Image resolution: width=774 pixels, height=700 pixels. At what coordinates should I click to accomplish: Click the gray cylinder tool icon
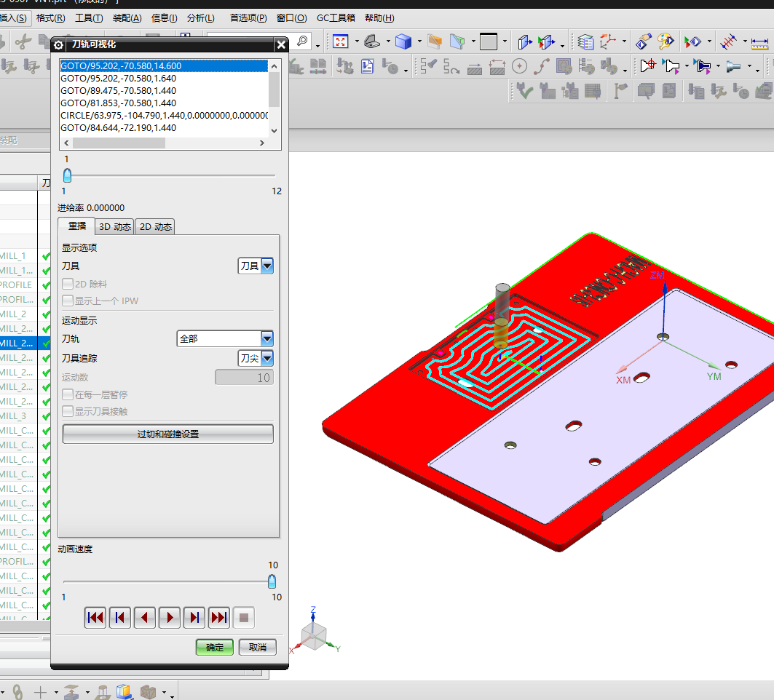coord(733,66)
